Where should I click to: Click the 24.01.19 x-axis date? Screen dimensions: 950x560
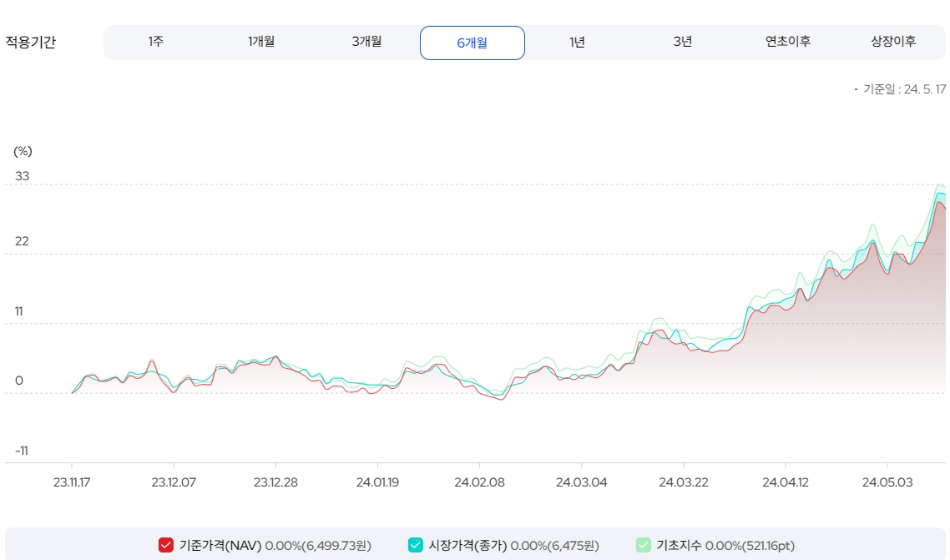coord(377,482)
